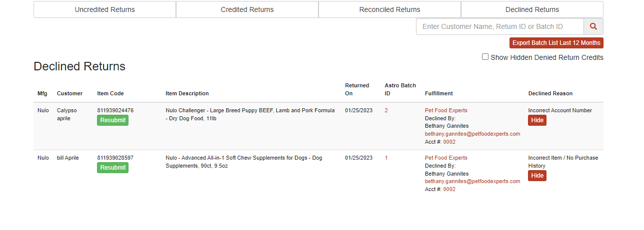Open the Credited Returns tab

(247, 9)
